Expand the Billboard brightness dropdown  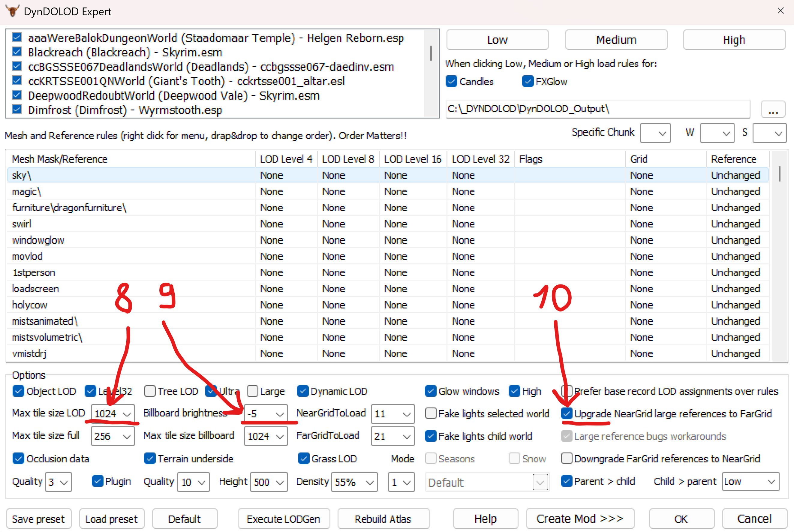tap(280, 414)
